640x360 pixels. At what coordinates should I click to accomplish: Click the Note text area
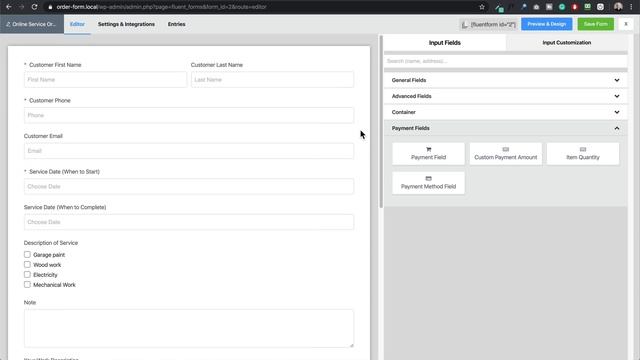pyautogui.click(x=189, y=329)
